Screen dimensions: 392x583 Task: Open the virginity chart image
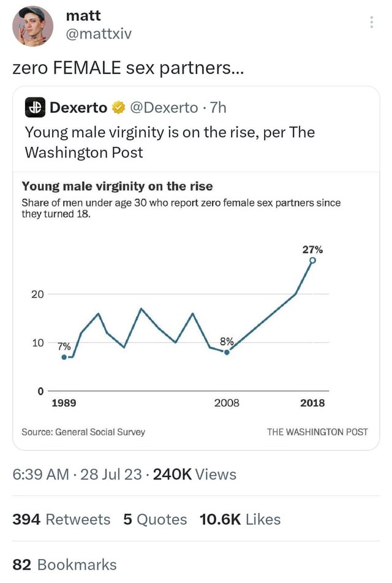click(196, 310)
